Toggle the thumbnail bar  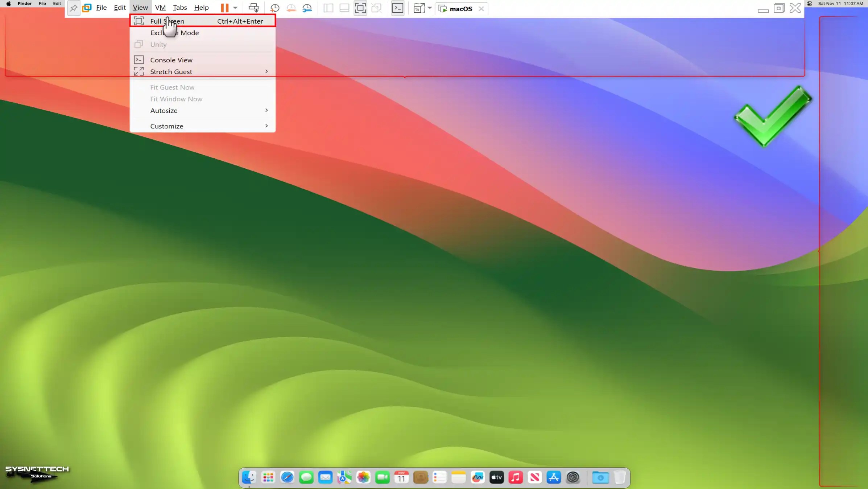click(x=344, y=8)
